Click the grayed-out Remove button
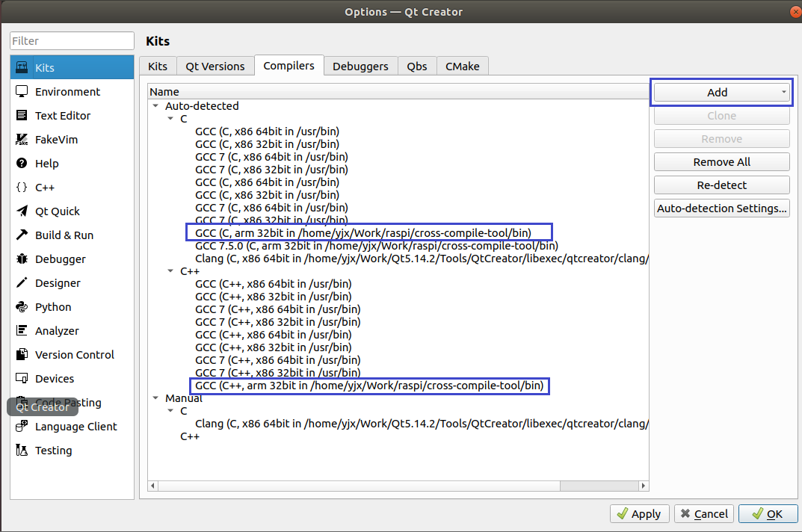 (722, 139)
